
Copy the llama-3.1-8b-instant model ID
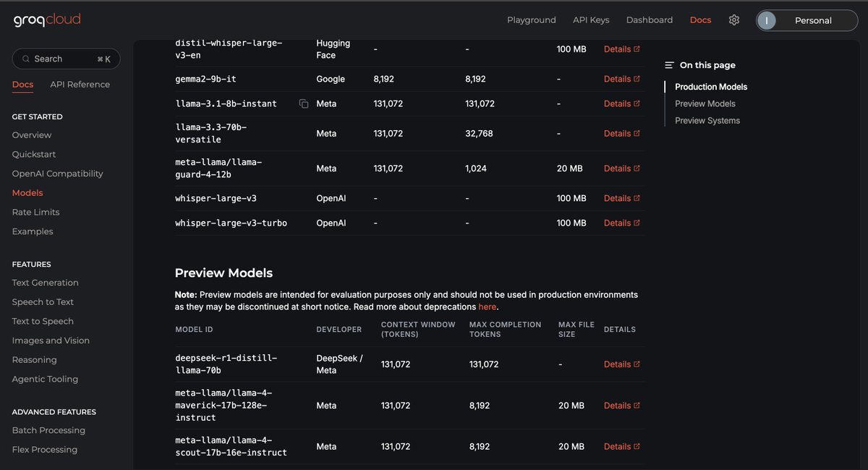tap(304, 104)
